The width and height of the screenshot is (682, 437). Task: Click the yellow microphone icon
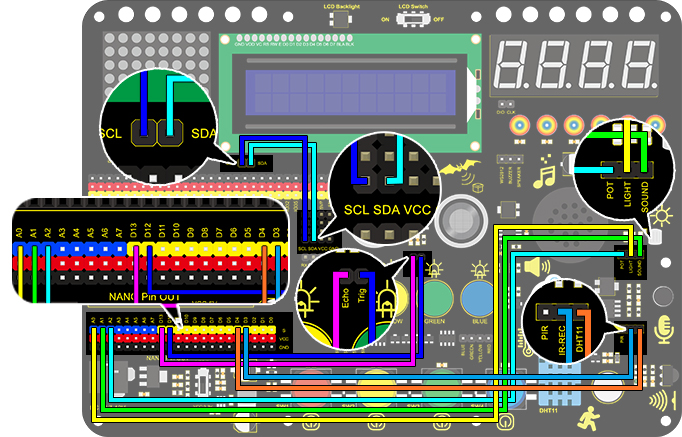[663, 329]
